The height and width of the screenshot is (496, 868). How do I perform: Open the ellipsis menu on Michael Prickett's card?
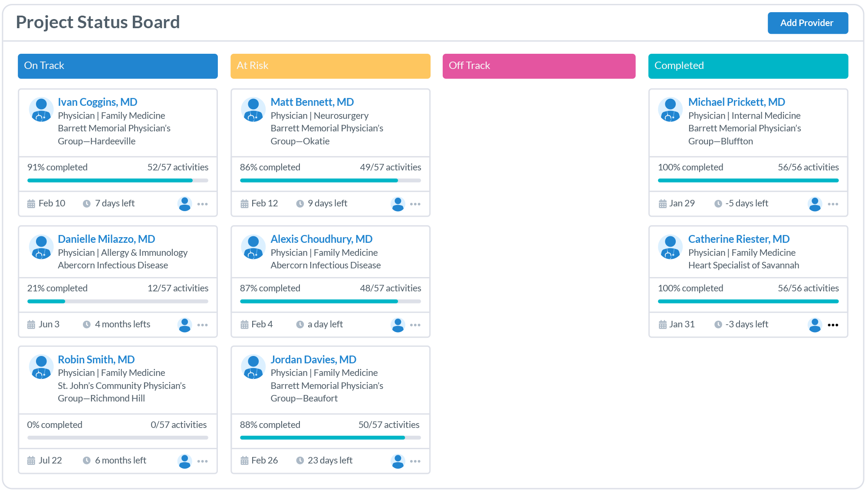(833, 204)
